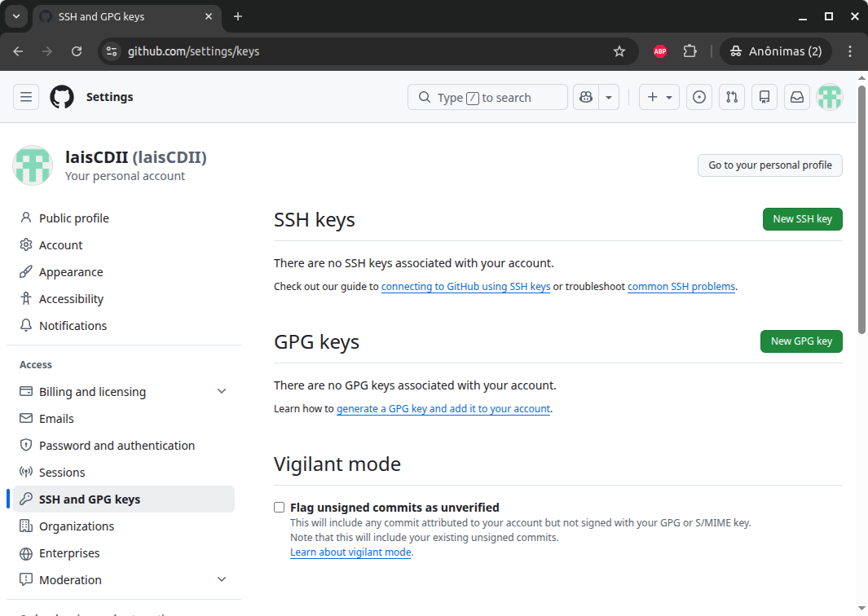This screenshot has width=868, height=616.
Task: Click the Type / to search field
Action: pyautogui.click(x=487, y=97)
